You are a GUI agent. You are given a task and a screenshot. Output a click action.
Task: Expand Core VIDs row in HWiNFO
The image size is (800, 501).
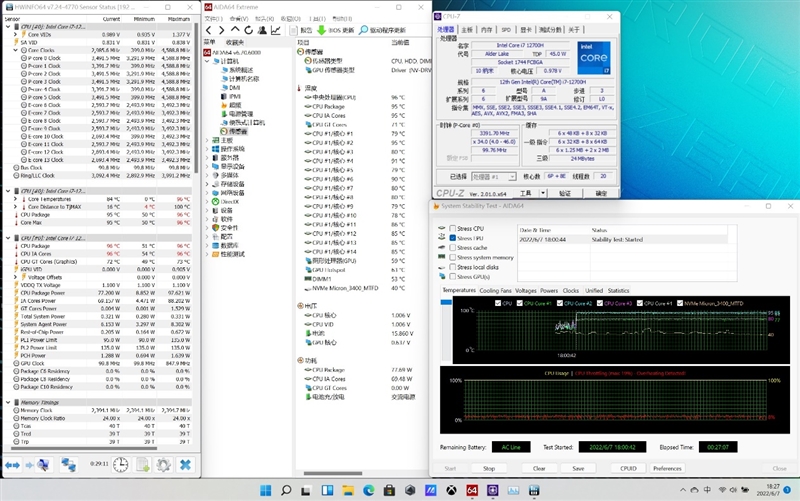[15, 35]
